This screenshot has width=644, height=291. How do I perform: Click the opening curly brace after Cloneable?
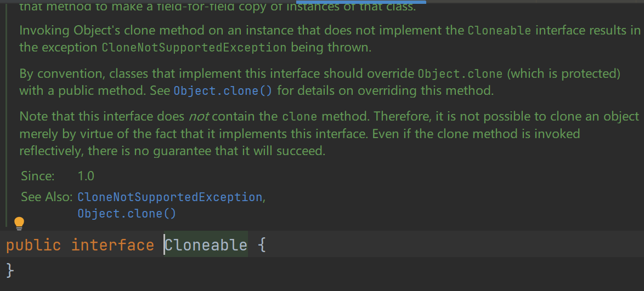262,246
